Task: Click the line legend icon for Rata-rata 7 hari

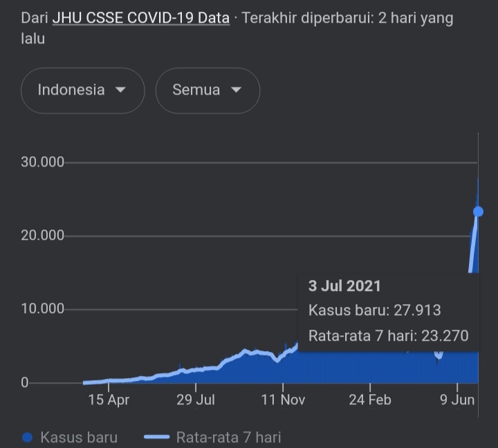Action: pos(157,437)
